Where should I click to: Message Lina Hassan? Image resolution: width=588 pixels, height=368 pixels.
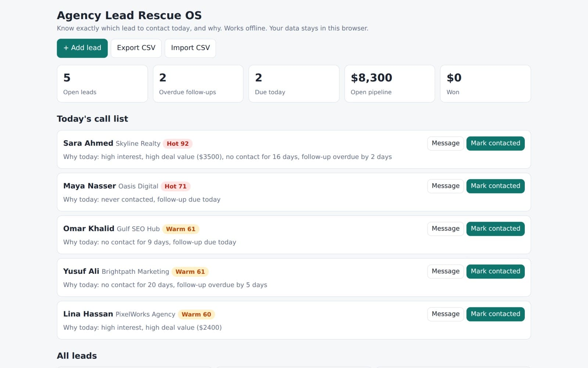[445, 314]
